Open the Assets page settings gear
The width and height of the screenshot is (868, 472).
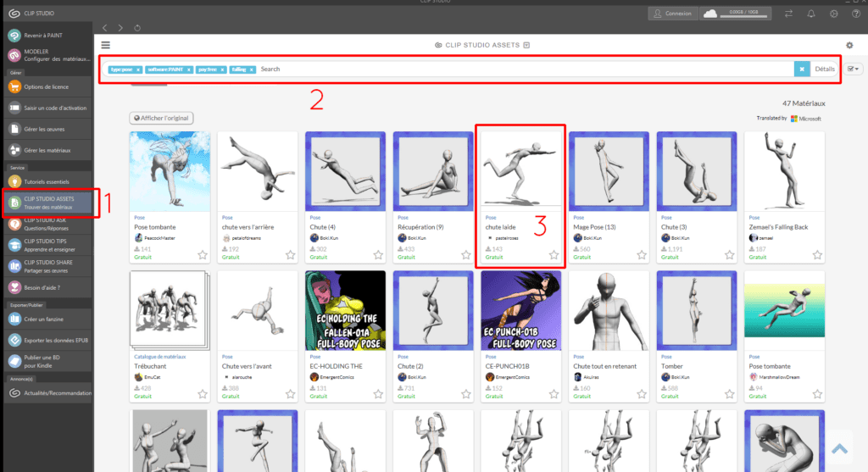tap(849, 45)
